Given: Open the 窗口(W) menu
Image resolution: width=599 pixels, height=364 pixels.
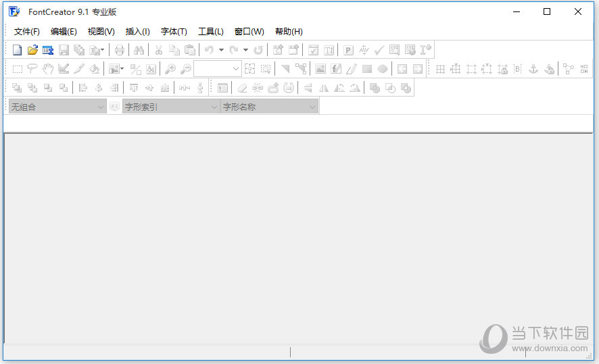Looking at the screenshot, I should 249,31.
